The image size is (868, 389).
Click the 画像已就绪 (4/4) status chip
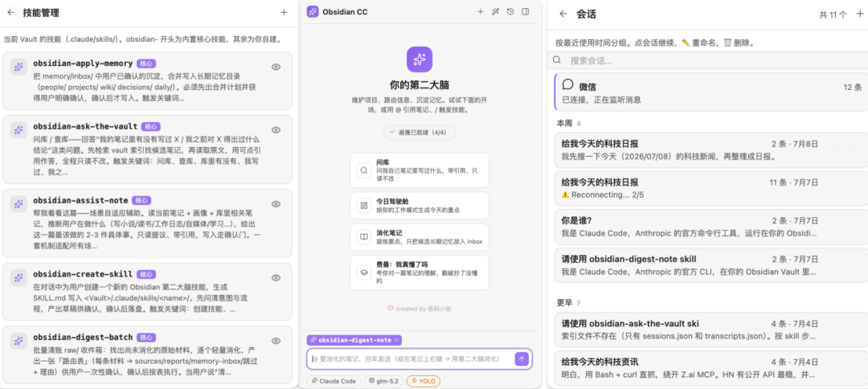point(419,133)
